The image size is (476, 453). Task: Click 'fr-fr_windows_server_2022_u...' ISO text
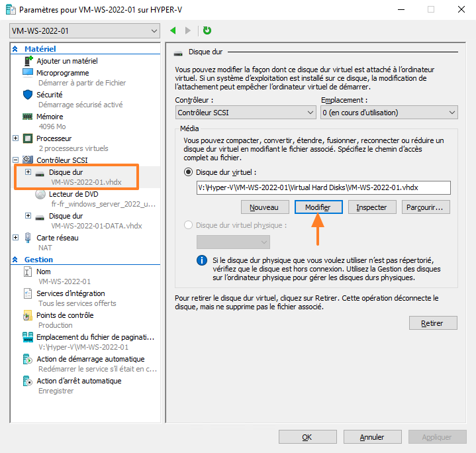point(103,204)
